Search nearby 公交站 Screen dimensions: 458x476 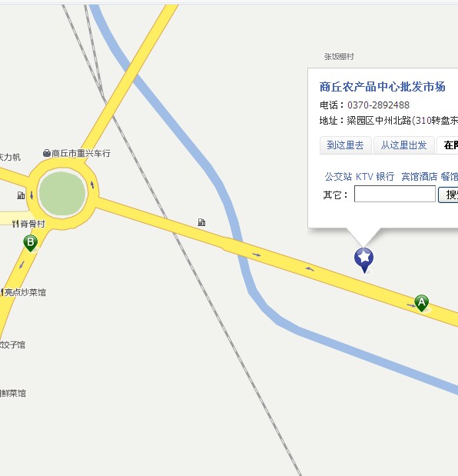pos(338,176)
